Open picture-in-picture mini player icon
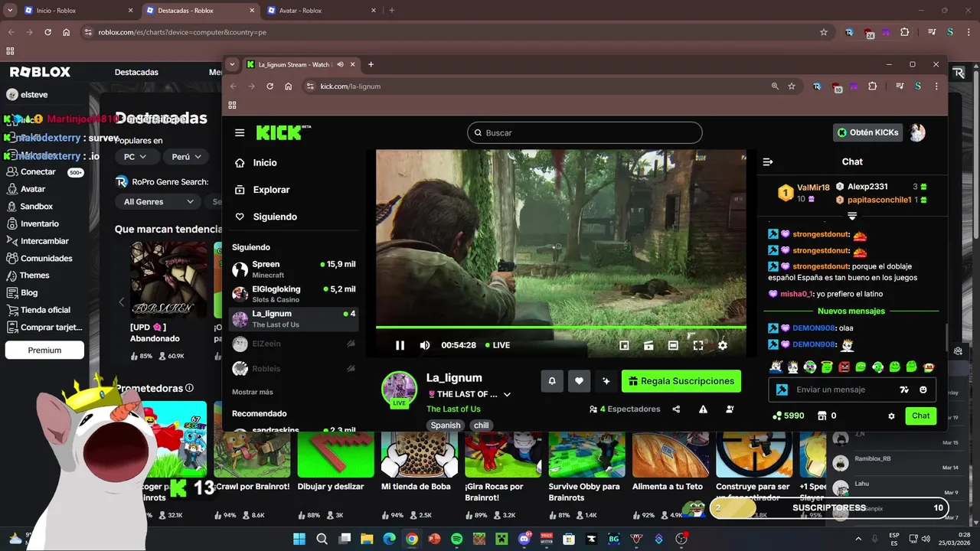The height and width of the screenshot is (551, 980). [624, 345]
